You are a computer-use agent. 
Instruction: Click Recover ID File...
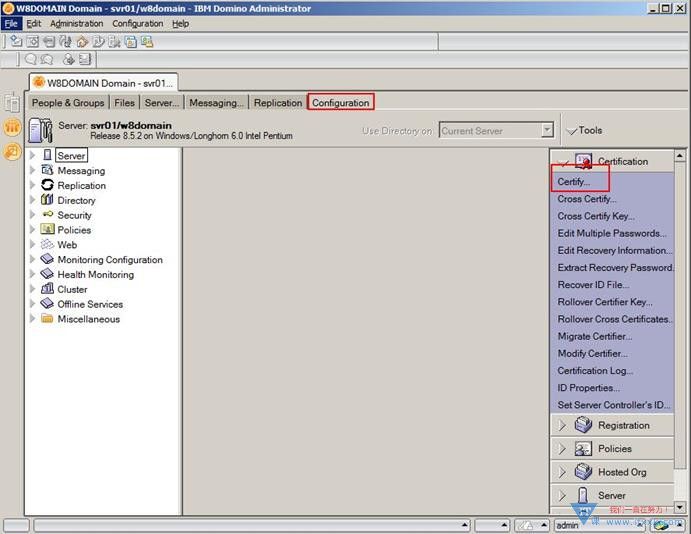(x=593, y=285)
